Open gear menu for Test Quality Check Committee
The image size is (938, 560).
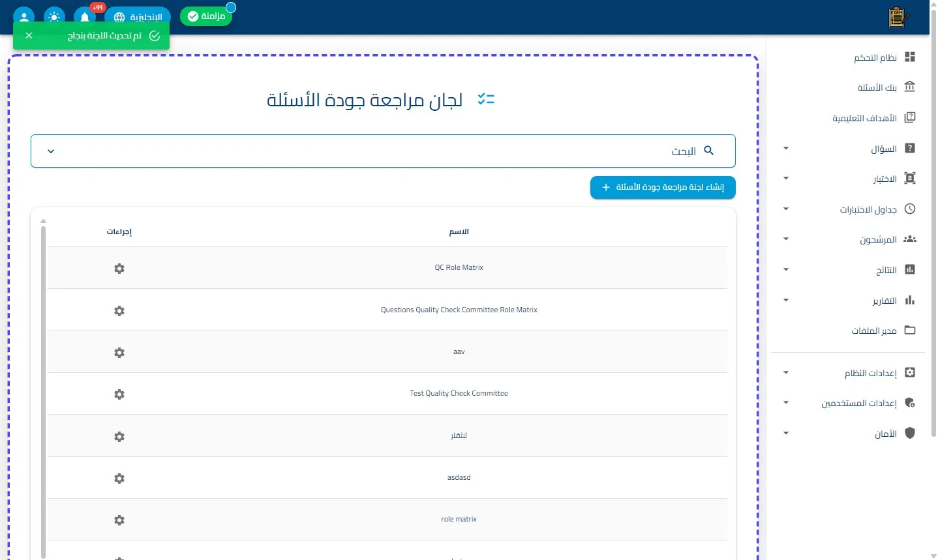(119, 394)
